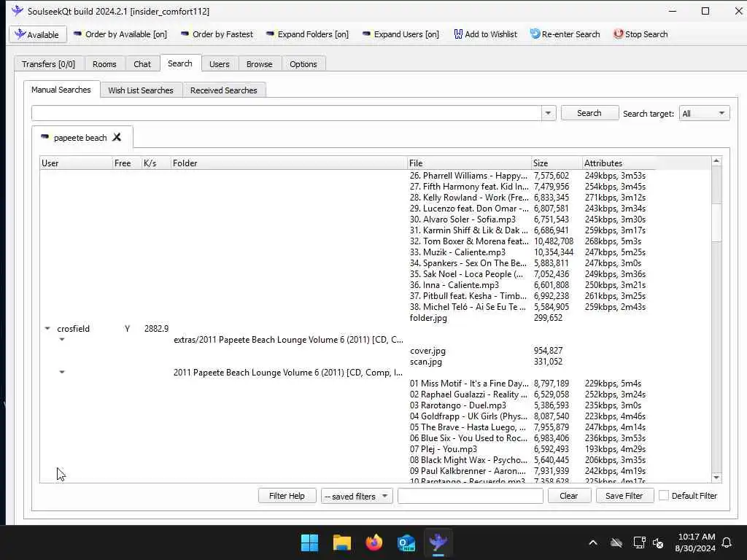Sort results by Folder column header
This screenshot has width=747, height=560.
tap(289, 163)
